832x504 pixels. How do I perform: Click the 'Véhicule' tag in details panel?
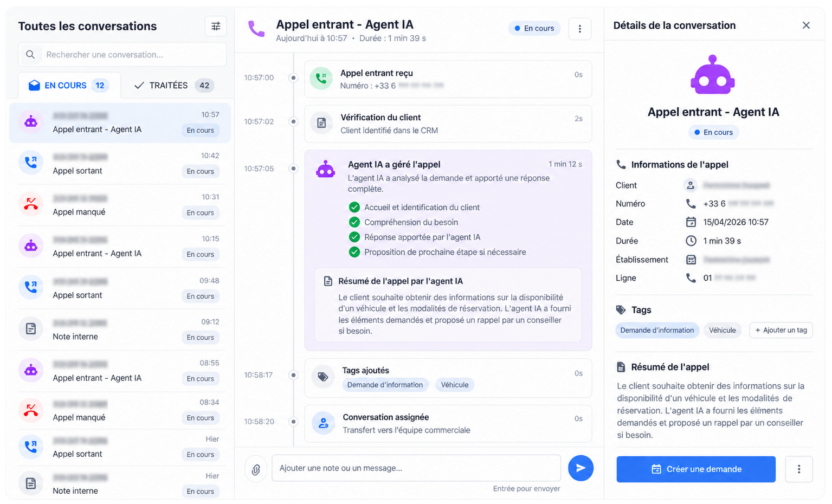pos(723,330)
